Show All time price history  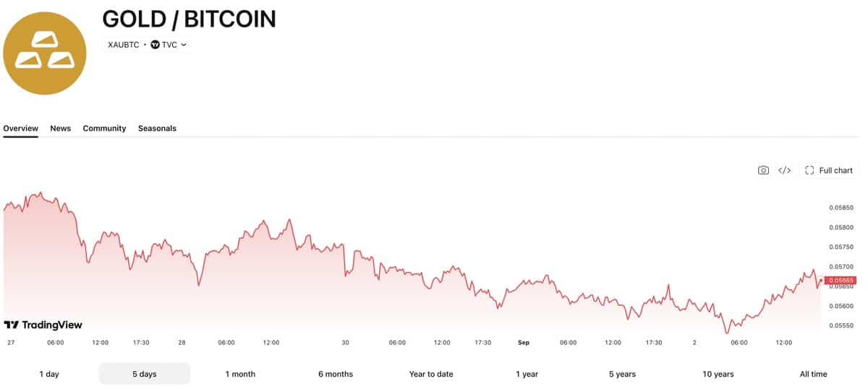(813, 374)
